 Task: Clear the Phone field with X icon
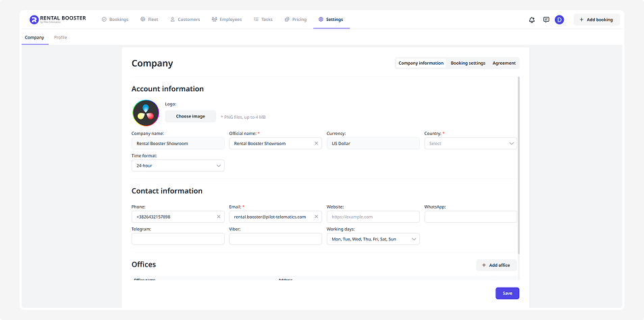[218, 217]
